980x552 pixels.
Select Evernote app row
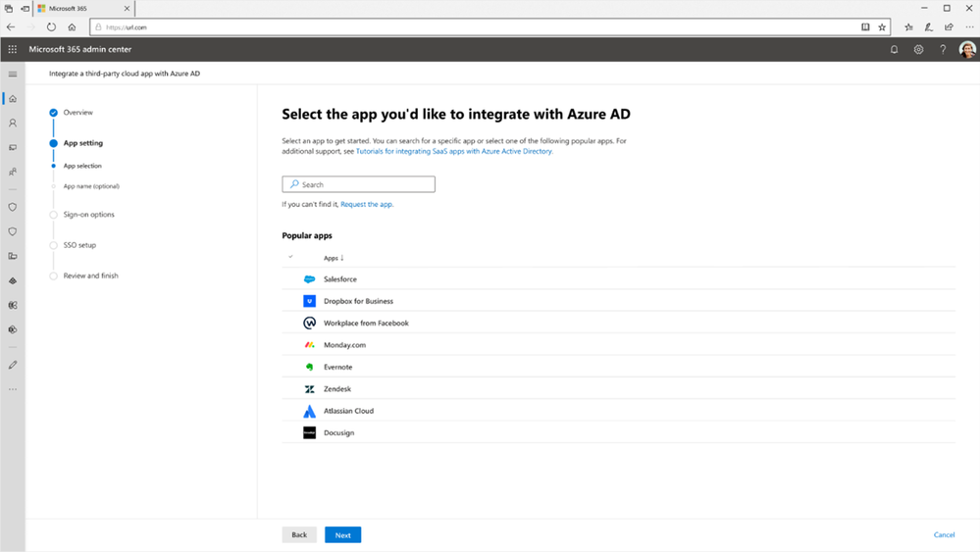pos(619,367)
